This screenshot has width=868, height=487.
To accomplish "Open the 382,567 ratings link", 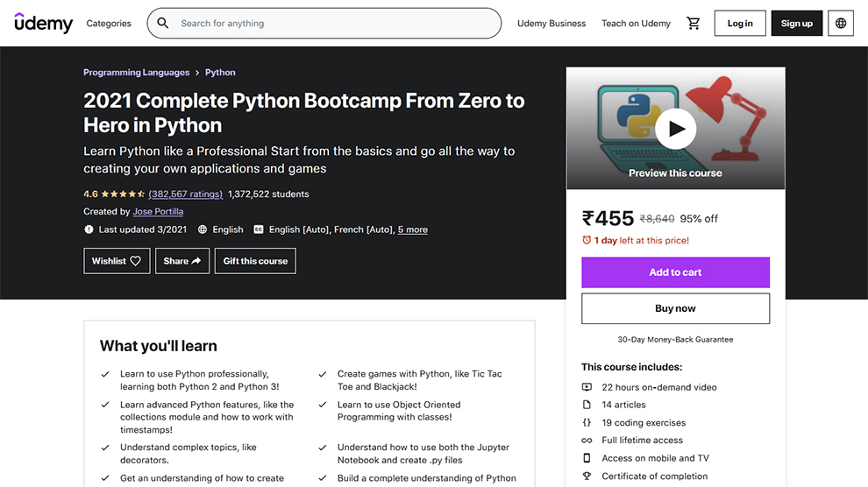I will click(x=186, y=194).
